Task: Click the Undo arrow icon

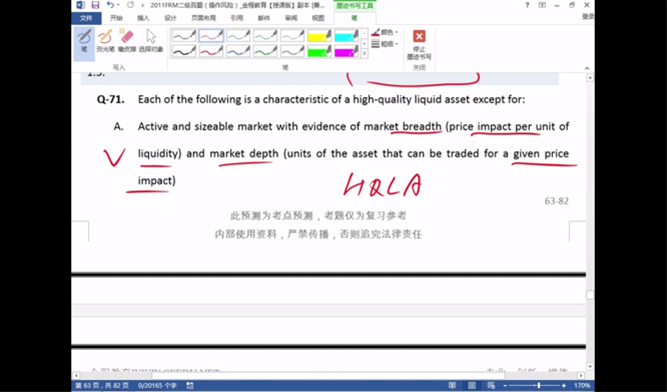Action: 110,5
